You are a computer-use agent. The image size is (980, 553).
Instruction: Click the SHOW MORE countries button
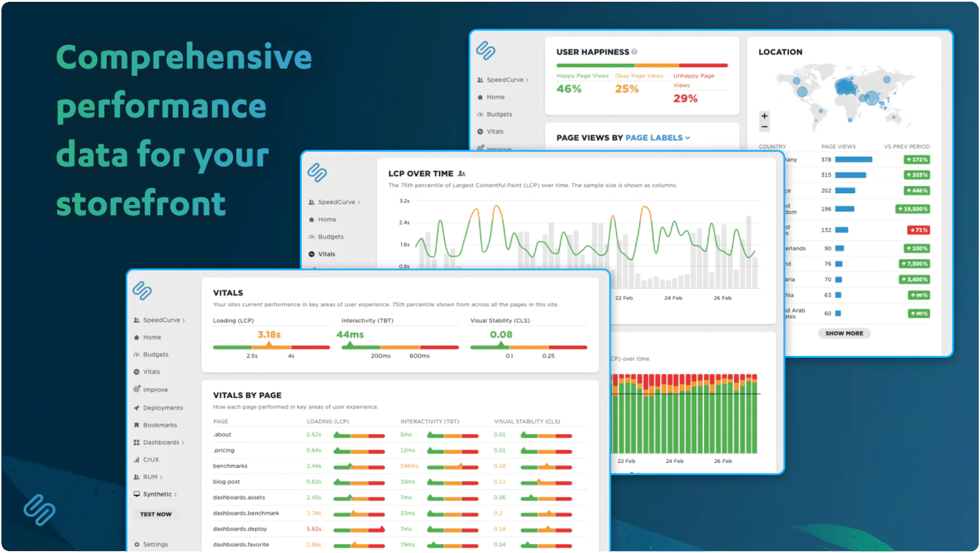(x=844, y=334)
